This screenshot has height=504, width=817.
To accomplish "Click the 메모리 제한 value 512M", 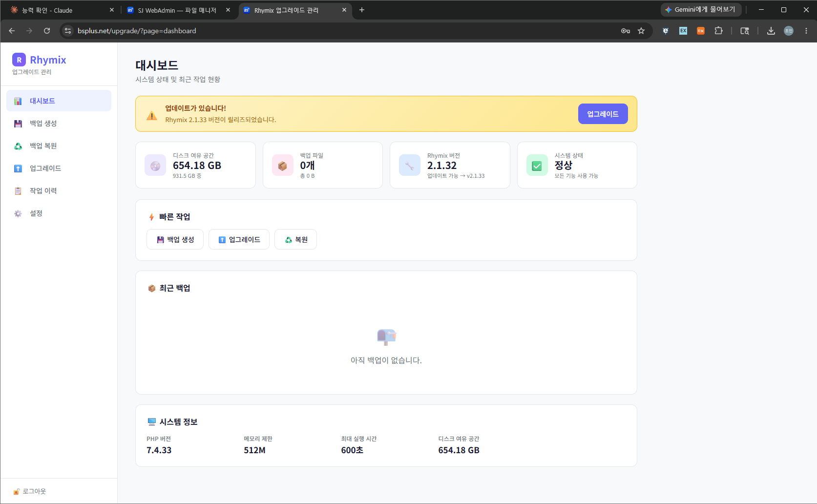I will (x=254, y=450).
